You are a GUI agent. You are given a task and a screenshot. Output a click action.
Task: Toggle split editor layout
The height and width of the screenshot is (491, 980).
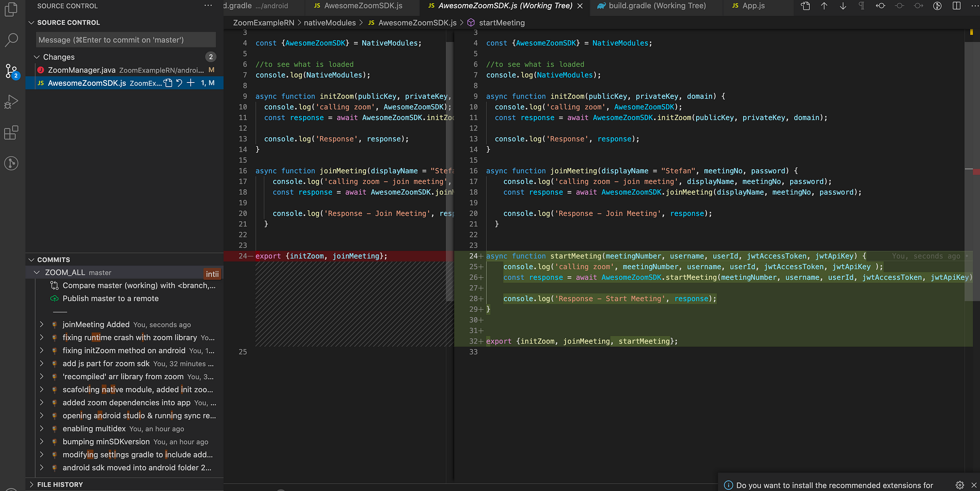pos(956,6)
